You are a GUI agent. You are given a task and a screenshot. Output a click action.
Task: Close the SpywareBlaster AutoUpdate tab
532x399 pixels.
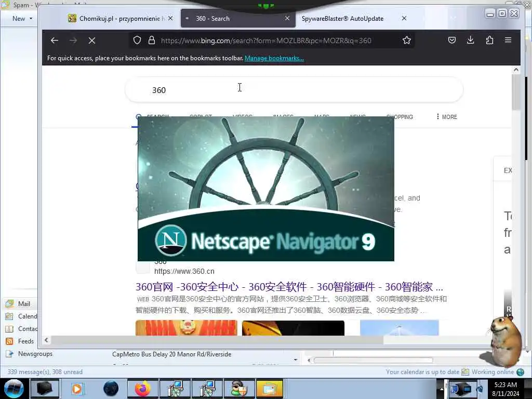tap(404, 18)
